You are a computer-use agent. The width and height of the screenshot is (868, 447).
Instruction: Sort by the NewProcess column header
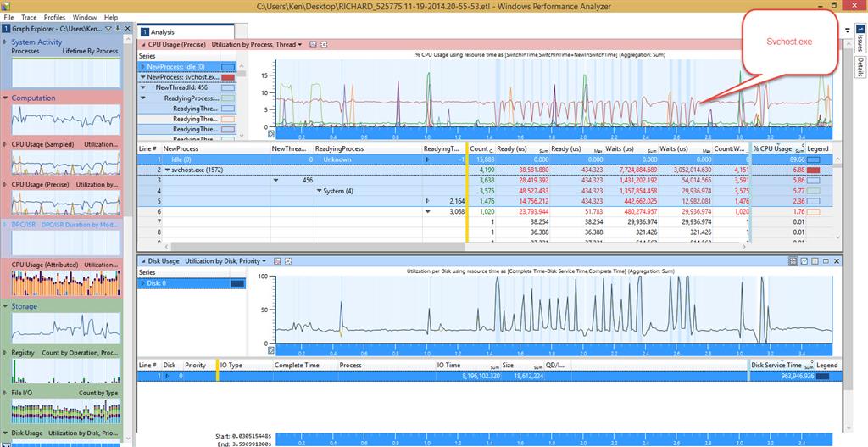tap(215, 148)
